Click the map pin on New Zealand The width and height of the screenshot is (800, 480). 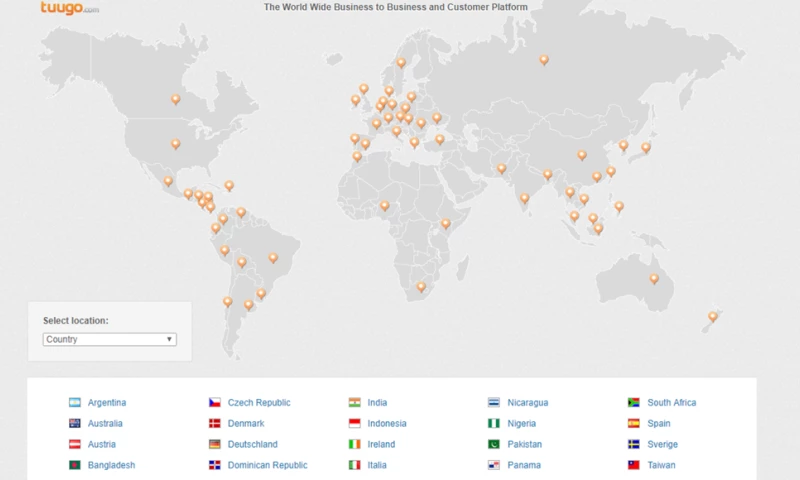(713, 317)
